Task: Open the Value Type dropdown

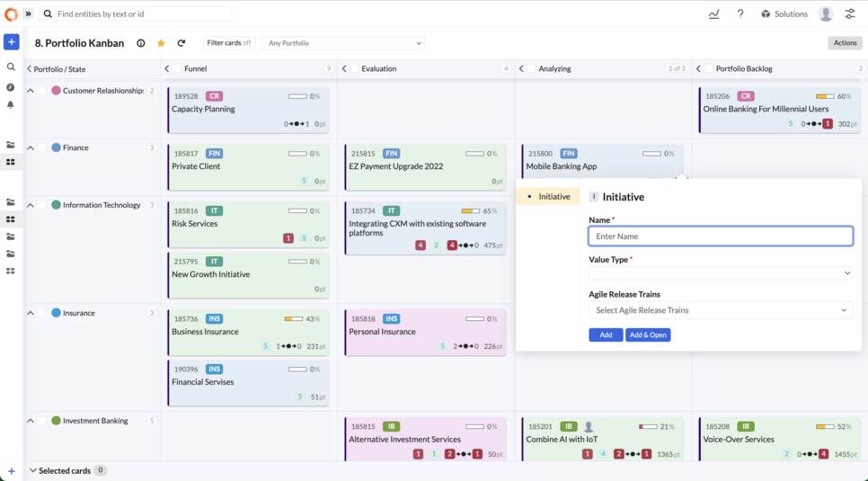Action: [x=720, y=273]
